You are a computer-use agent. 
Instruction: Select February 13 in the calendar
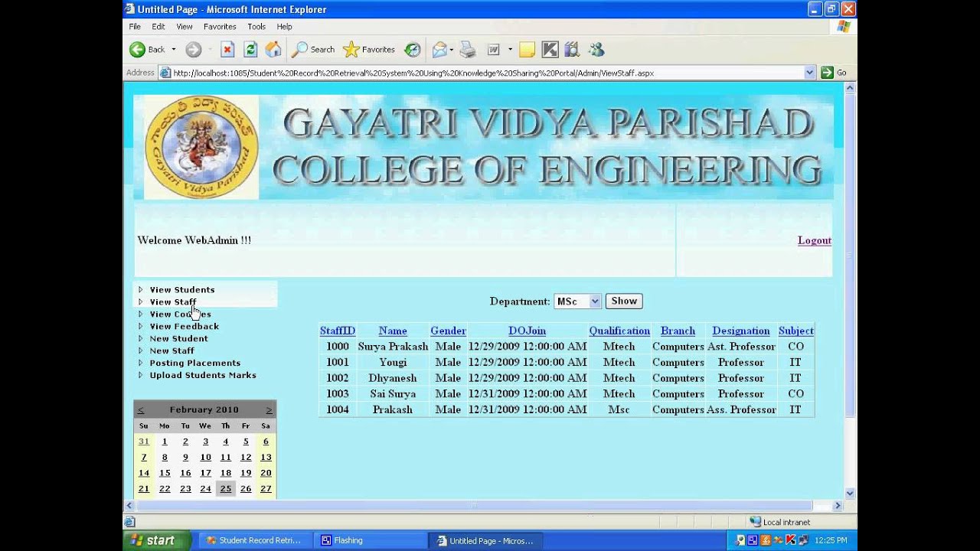pos(266,457)
